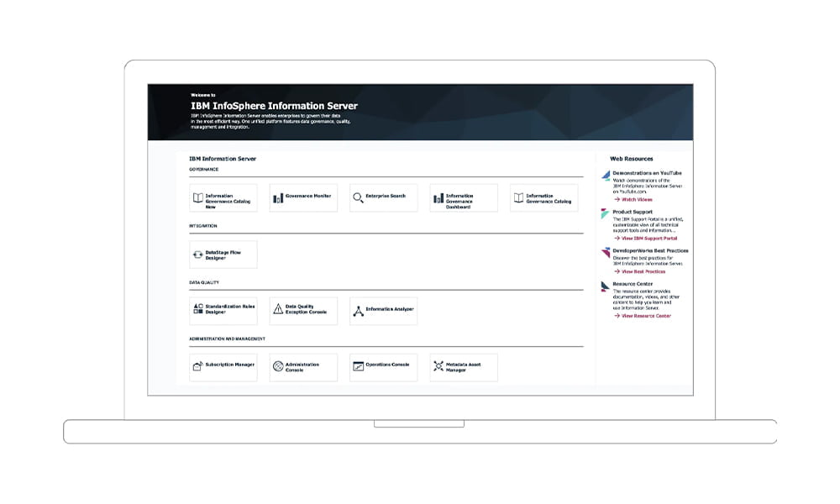
Task: Click the IBM Information Server heading
Action: 222,158
